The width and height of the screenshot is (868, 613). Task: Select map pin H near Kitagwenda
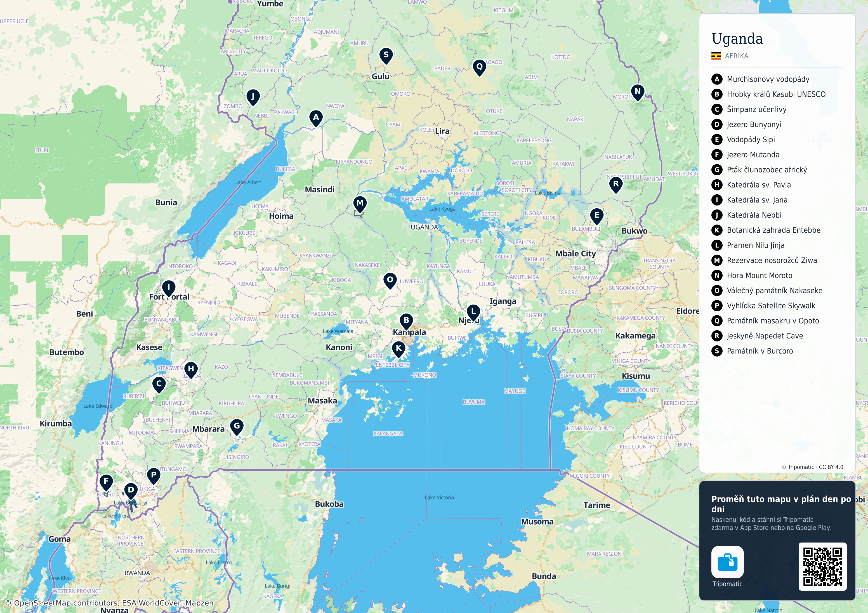pos(191,369)
